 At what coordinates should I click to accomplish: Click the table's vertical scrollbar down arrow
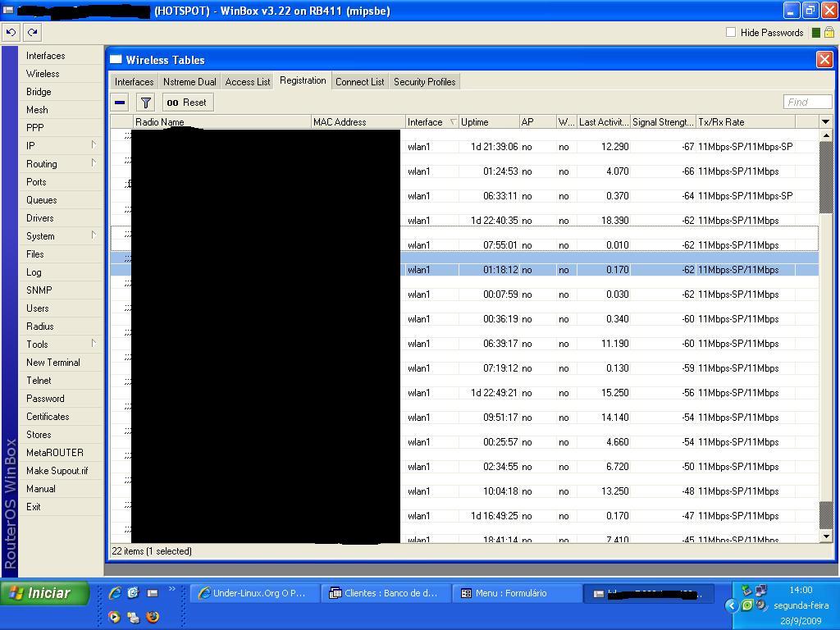pos(826,536)
